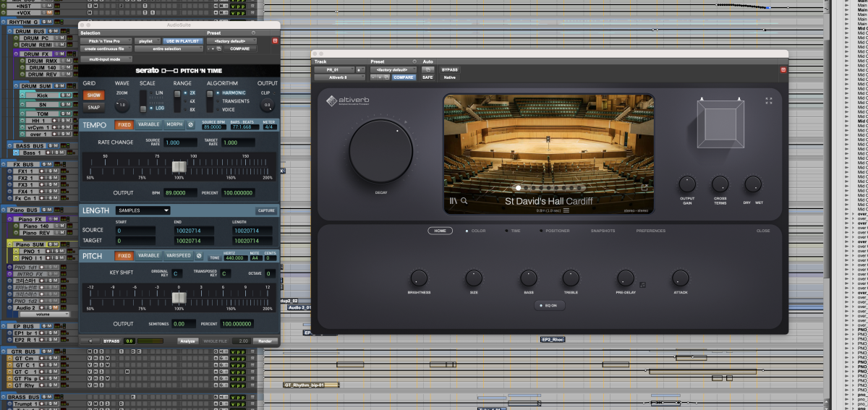Adjust the Altiverb Decay knob
This screenshot has height=410, width=868.
pos(380,150)
